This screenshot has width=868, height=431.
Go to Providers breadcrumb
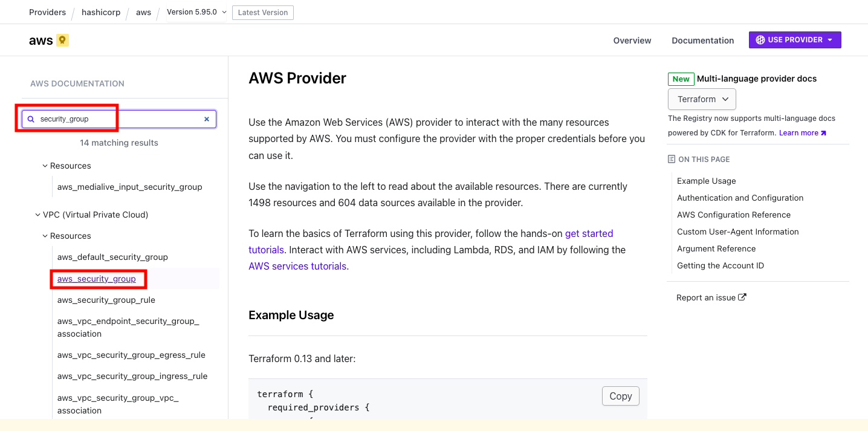(48, 12)
